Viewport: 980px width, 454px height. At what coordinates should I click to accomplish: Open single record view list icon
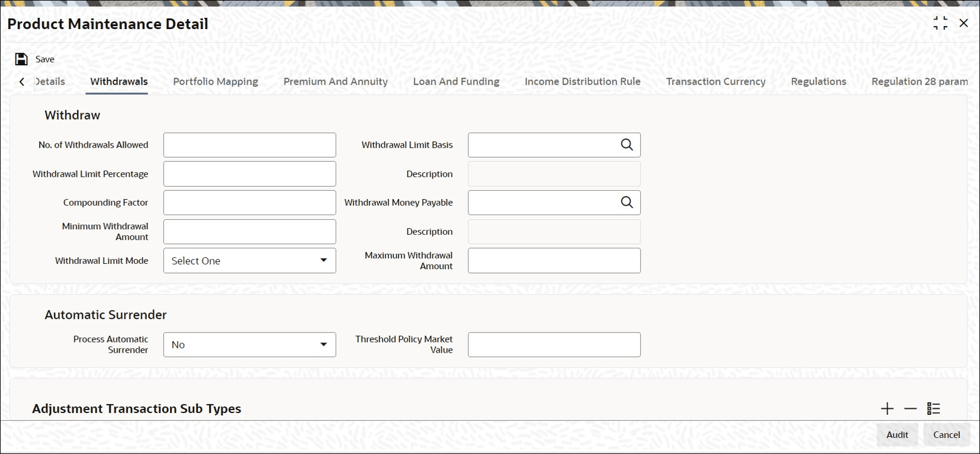(x=934, y=408)
